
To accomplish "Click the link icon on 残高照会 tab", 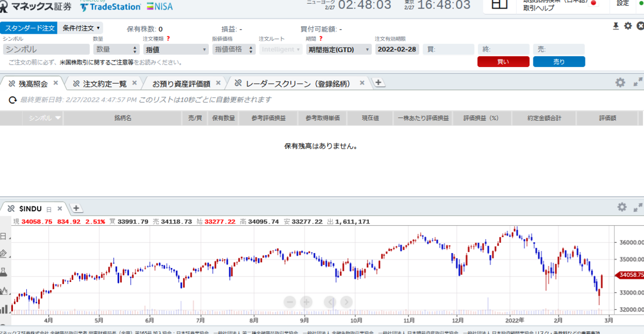I will [x=11, y=84].
